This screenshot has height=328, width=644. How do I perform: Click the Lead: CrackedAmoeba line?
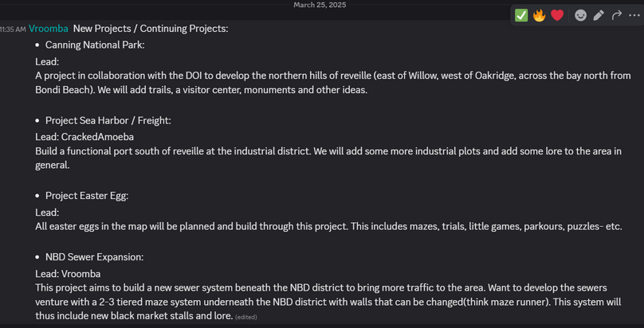click(84, 136)
